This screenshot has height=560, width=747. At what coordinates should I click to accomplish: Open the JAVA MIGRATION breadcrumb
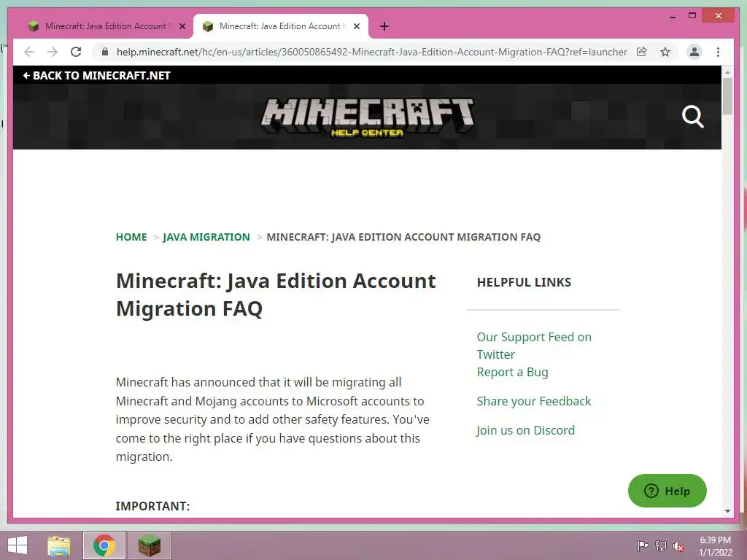(206, 237)
